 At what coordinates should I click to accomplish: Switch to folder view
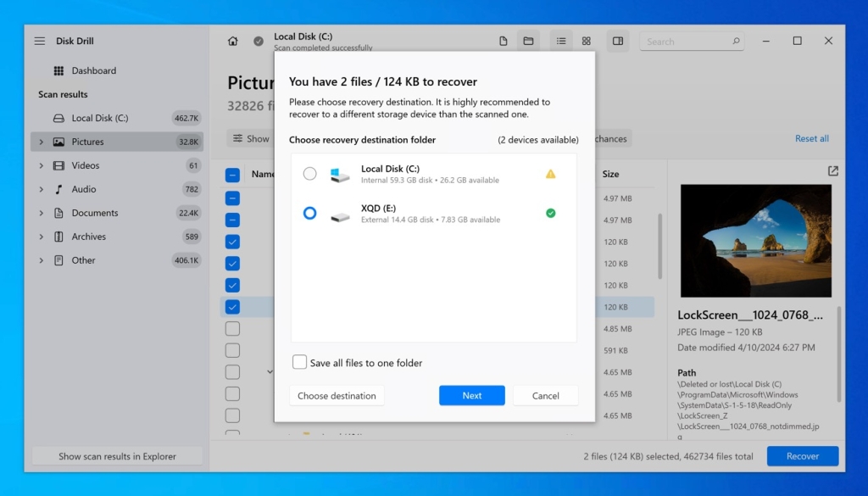(x=528, y=40)
